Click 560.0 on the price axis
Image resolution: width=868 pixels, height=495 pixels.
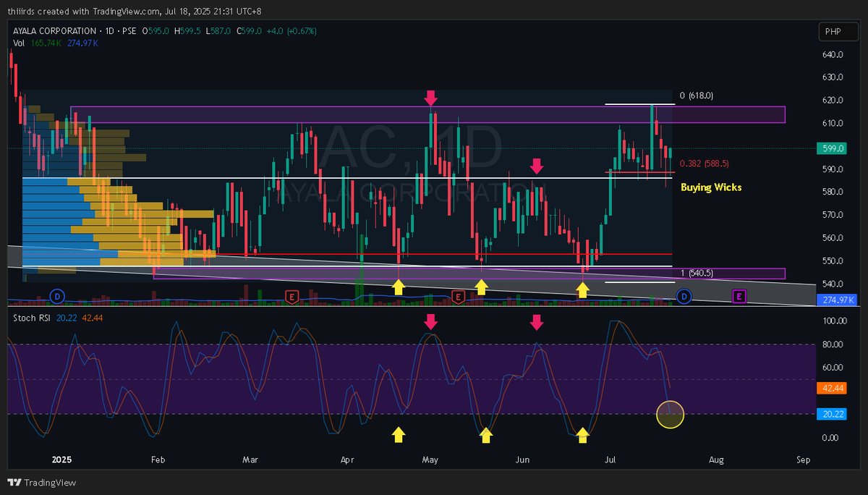[x=833, y=238]
